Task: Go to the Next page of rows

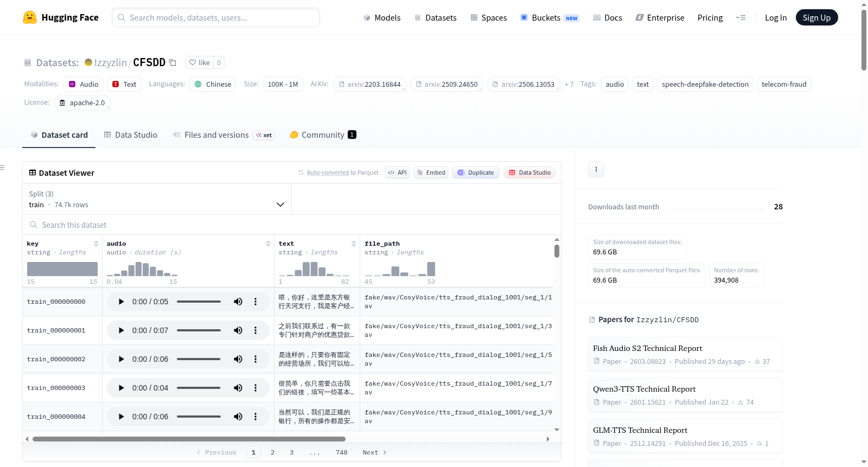Action: pyautogui.click(x=374, y=452)
